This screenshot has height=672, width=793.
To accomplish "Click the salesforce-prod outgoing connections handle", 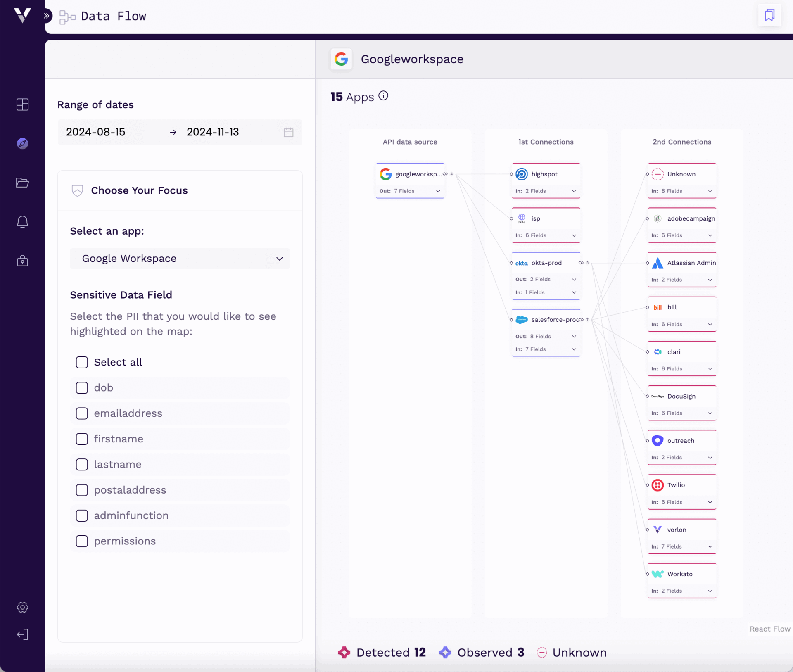I will tap(583, 320).
